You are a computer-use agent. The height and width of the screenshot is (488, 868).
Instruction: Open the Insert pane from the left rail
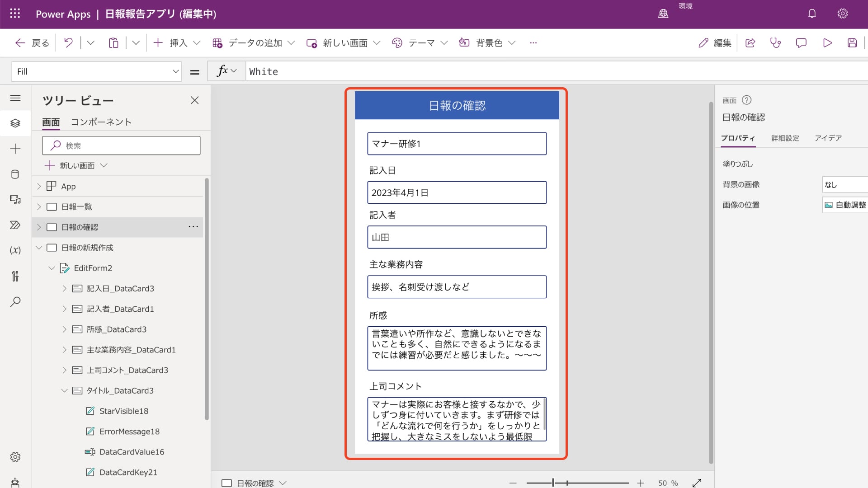click(15, 149)
